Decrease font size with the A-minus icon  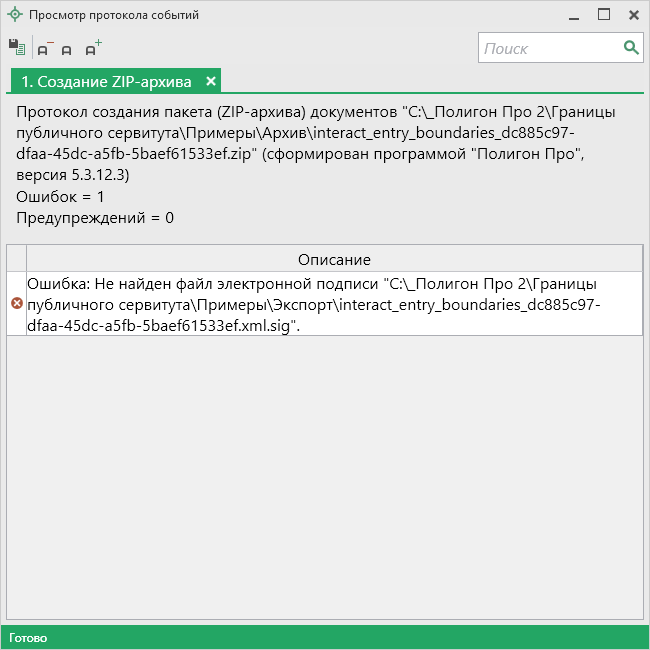pyautogui.click(x=45, y=48)
